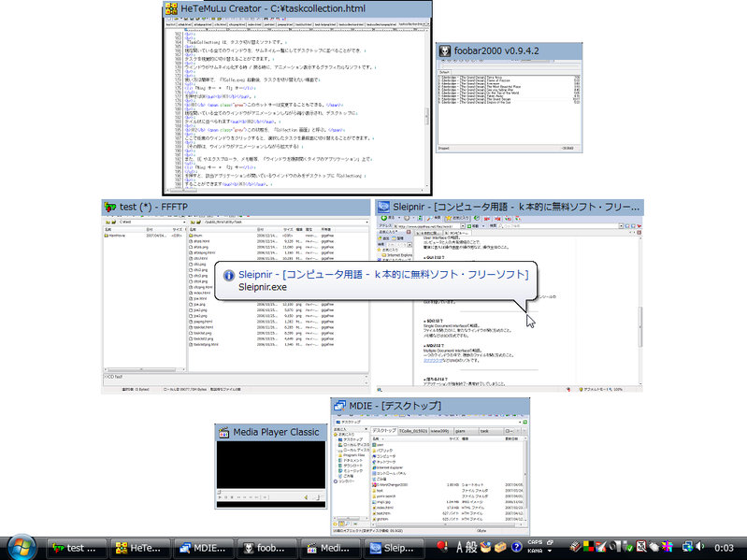
Task: Click the taskbar clock showing 0:03
Action: [725, 548]
